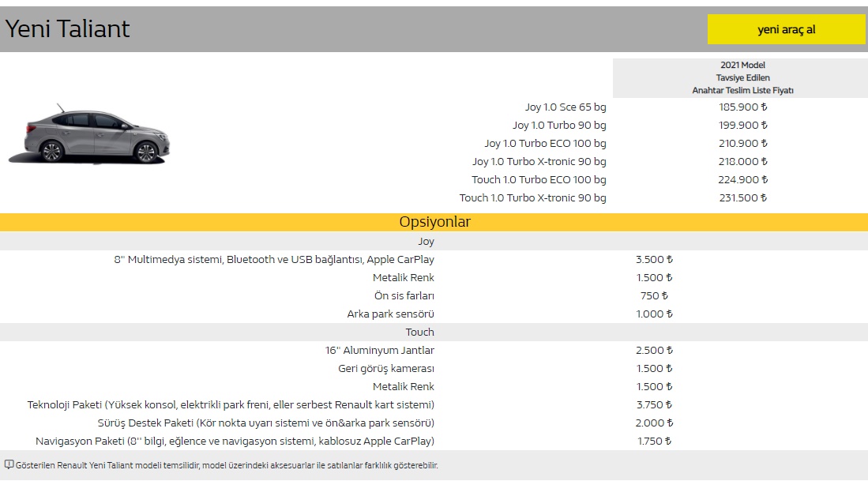Click the yellow "yeni araç al" button
This screenshot has width=868, height=481.
point(786,29)
